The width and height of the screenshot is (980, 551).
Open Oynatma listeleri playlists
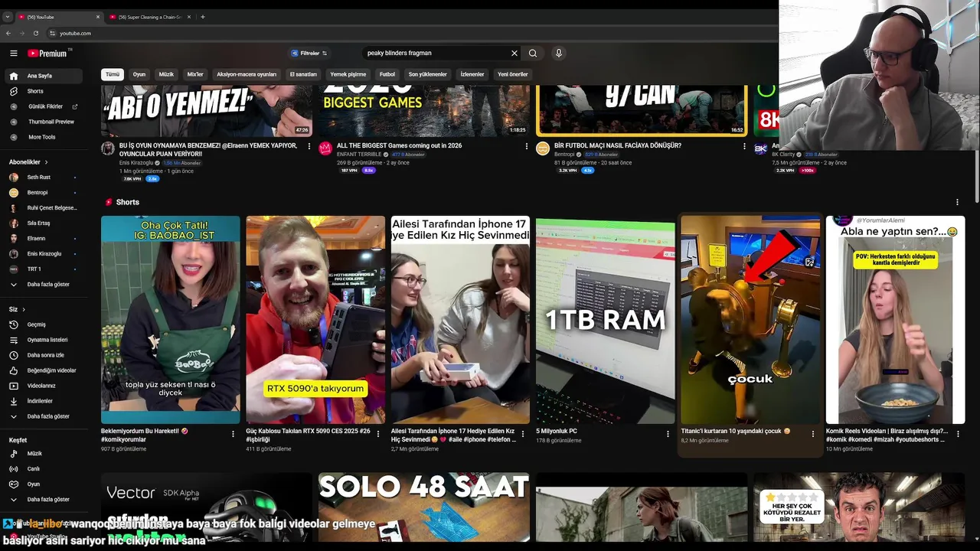[x=44, y=340]
